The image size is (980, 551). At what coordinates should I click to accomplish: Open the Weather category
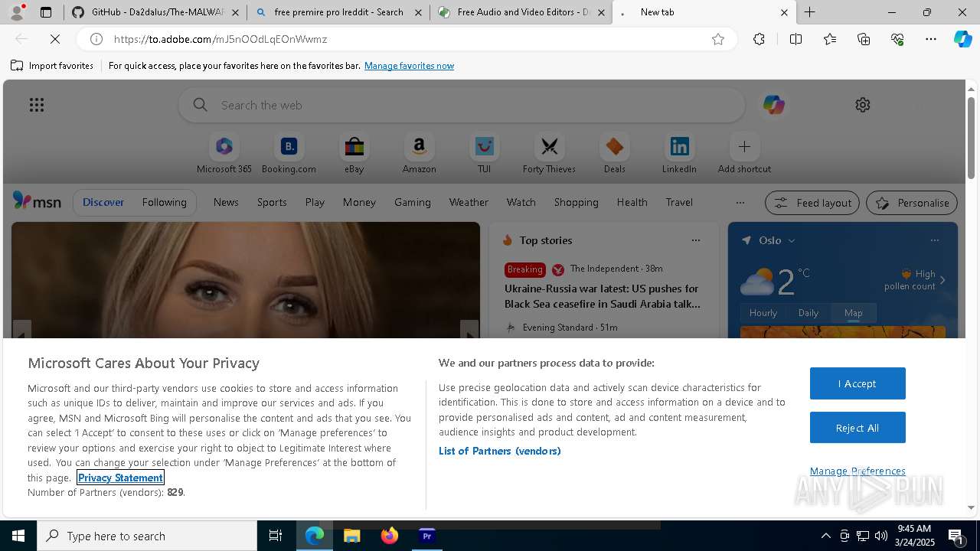(x=469, y=202)
